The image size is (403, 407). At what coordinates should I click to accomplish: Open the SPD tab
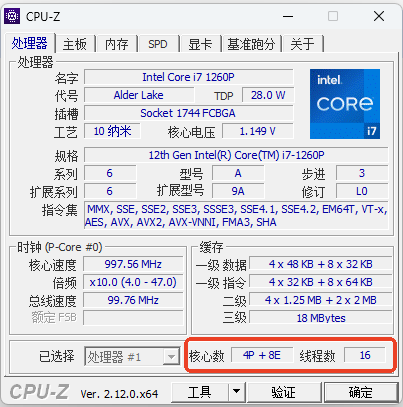pos(158,44)
